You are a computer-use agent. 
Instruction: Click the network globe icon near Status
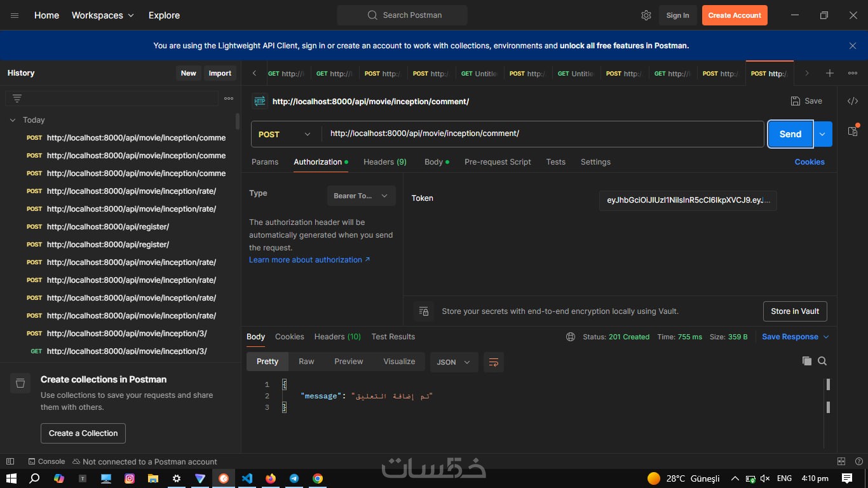tap(571, 337)
